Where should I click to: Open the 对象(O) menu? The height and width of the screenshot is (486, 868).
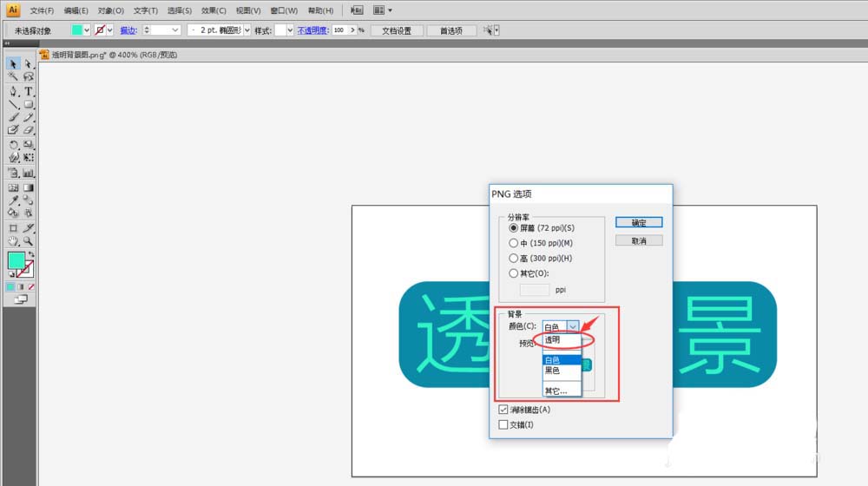111,10
